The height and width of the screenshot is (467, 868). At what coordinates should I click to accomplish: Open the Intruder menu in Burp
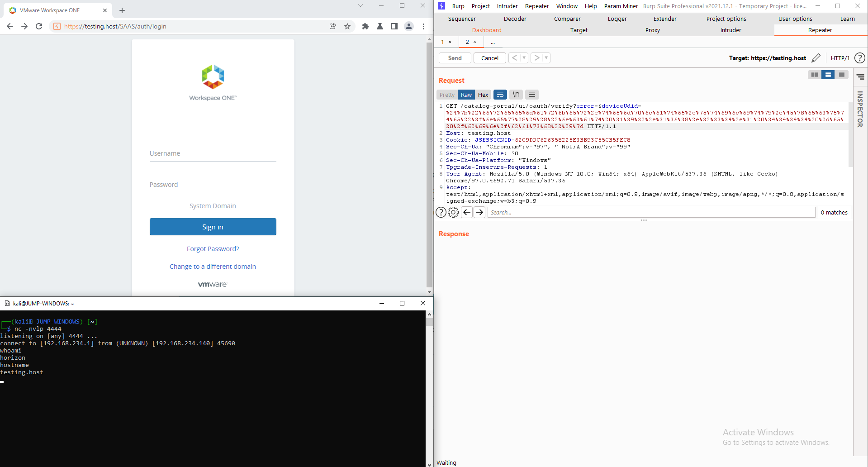tap(507, 6)
